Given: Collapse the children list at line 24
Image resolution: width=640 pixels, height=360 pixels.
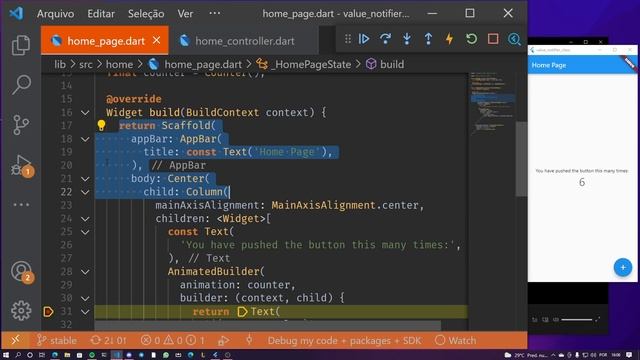Looking at the screenshot, I should [x=85, y=219].
